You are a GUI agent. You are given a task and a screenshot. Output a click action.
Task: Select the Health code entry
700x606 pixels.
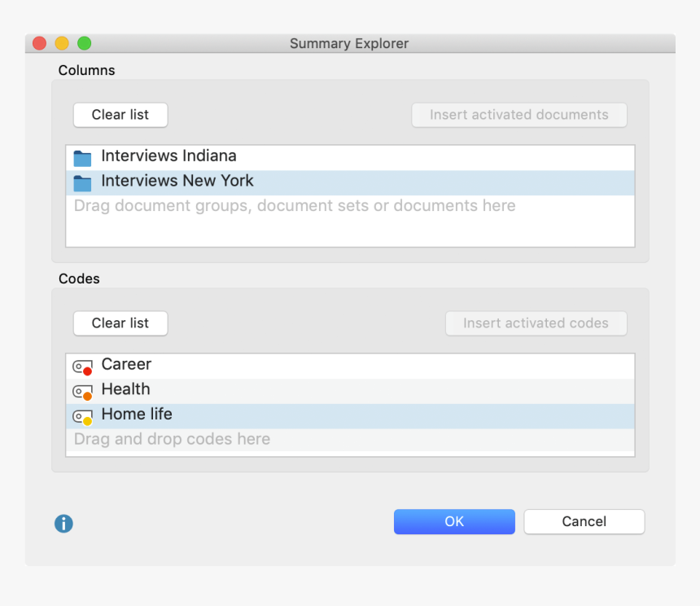(125, 389)
